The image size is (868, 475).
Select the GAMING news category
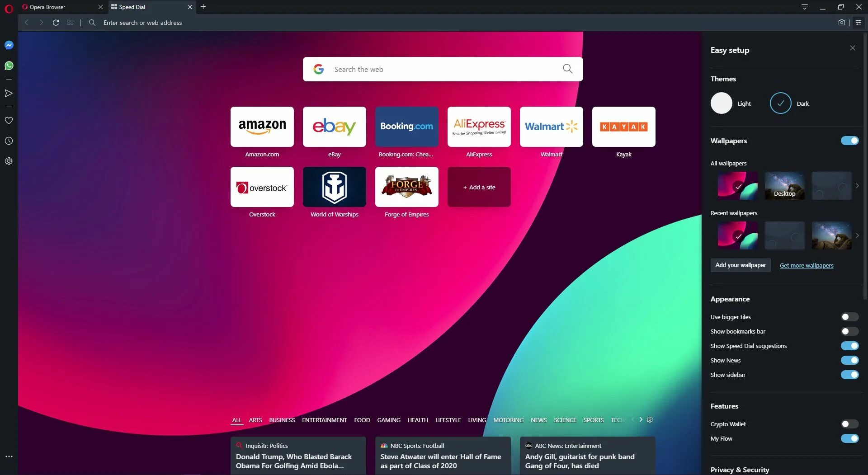point(389,420)
